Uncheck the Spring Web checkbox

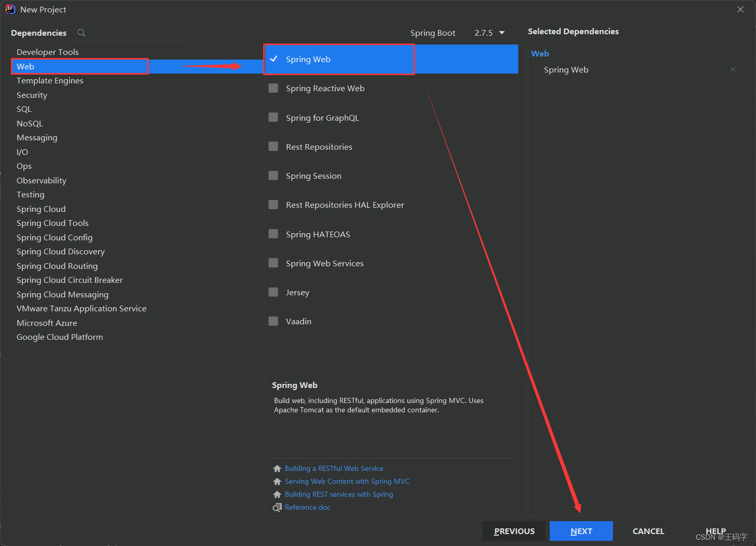coord(274,59)
